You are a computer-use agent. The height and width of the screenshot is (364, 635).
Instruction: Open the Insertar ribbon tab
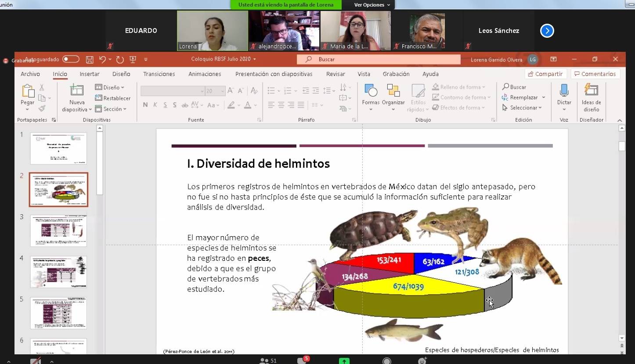pos(90,74)
